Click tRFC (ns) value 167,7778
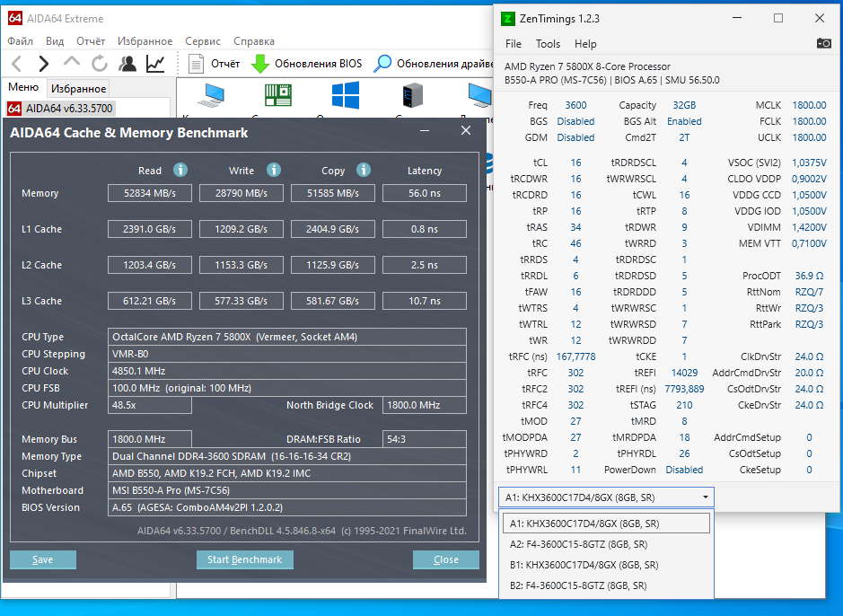The height and width of the screenshot is (616, 843). (x=575, y=356)
